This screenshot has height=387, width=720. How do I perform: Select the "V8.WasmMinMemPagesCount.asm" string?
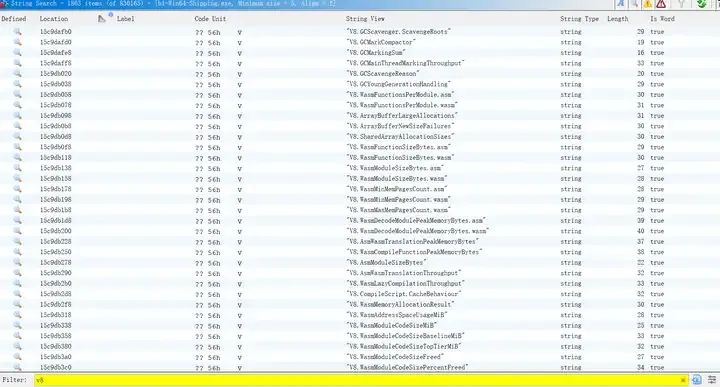(x=397, y=189)
